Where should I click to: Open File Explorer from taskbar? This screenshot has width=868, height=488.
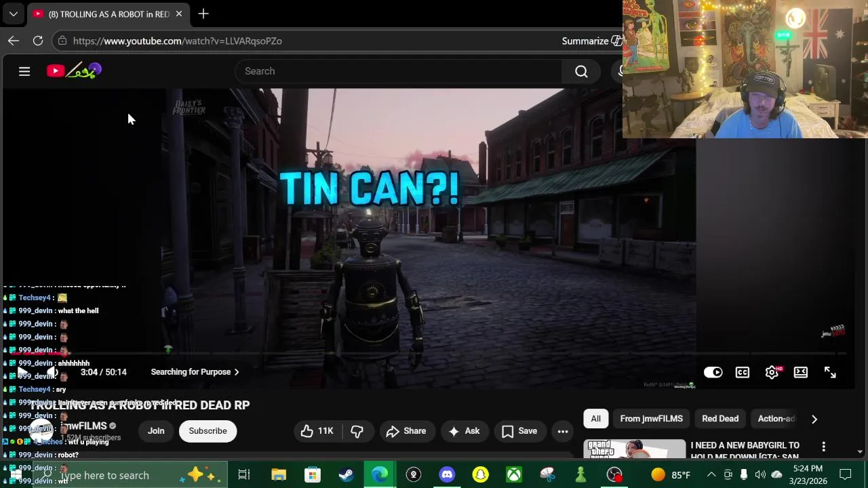click(x=279, y=475)
